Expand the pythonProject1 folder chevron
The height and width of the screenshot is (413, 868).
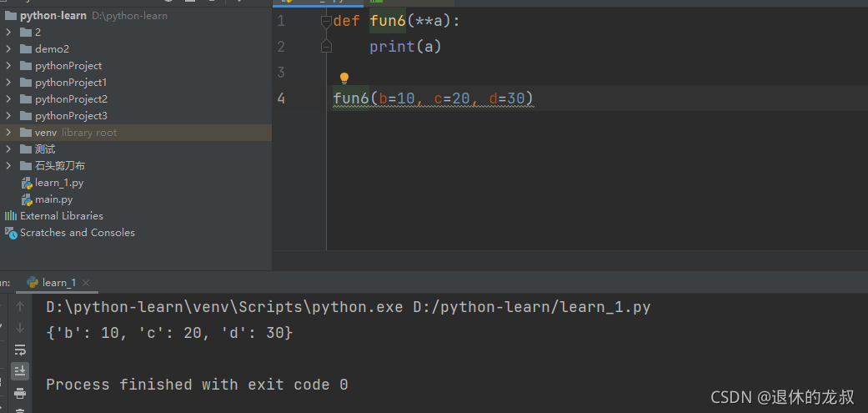click(x=8, y=82)
